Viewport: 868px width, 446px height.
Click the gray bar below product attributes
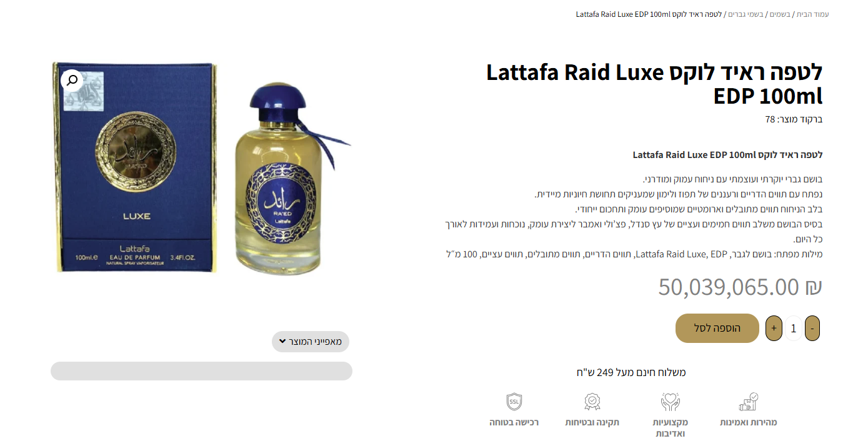201,370
